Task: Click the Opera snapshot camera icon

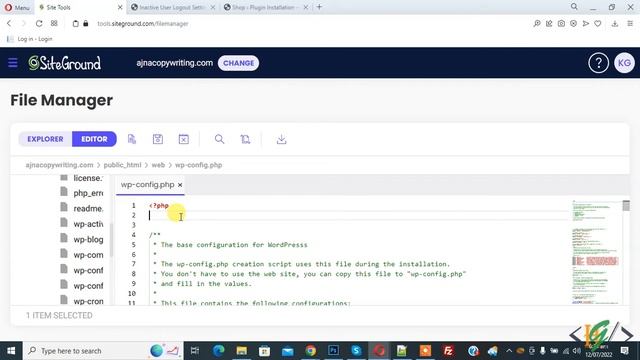Action: 561,24
